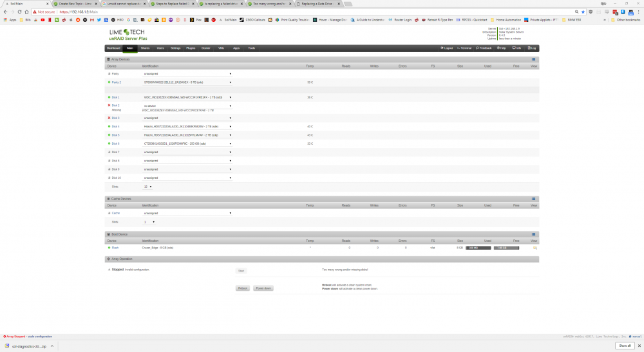Open the VMs tab

tap(221, 48)
